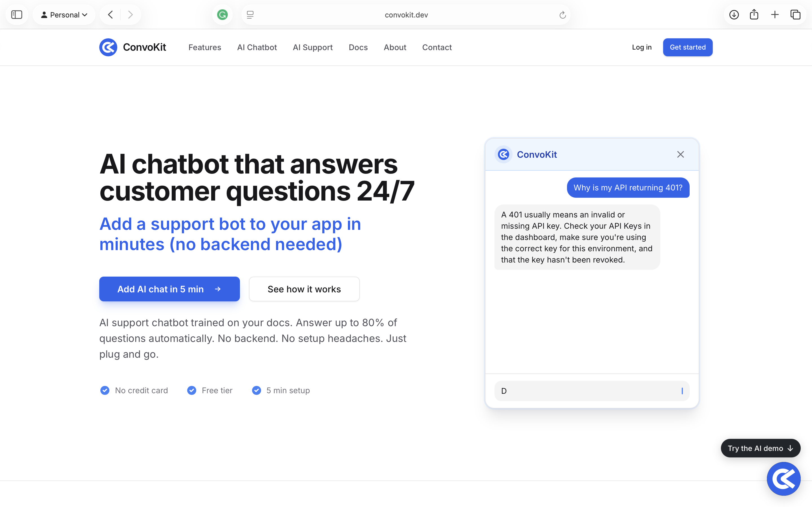This screenshot has width=812, height=507.
Task: Open the Downloads list
Action: click(x=734, y=14)
